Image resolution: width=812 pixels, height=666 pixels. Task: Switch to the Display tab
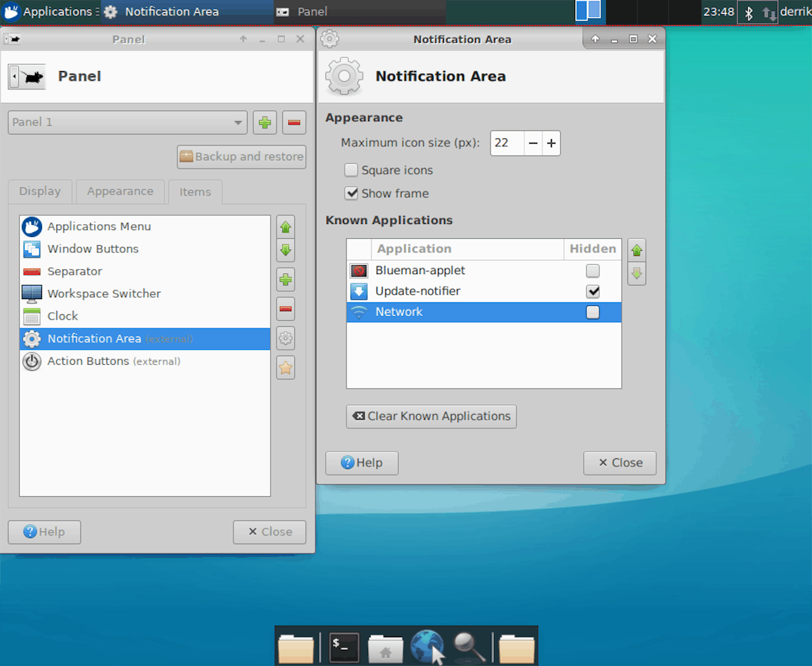39,192
